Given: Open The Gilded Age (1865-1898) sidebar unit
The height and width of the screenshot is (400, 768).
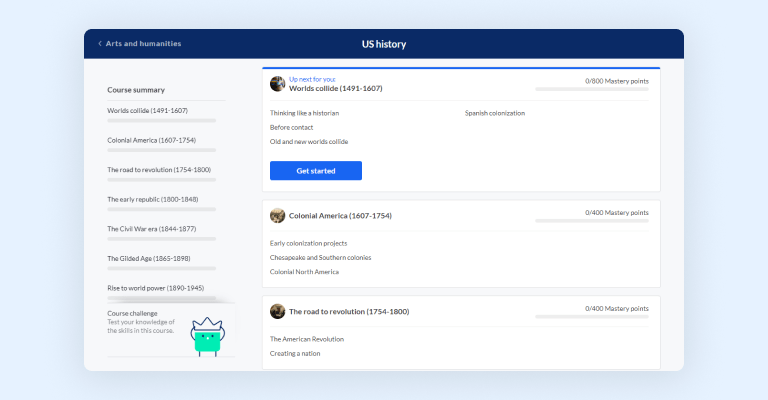Looking at the screenshot, I should [x=148, y=258].
